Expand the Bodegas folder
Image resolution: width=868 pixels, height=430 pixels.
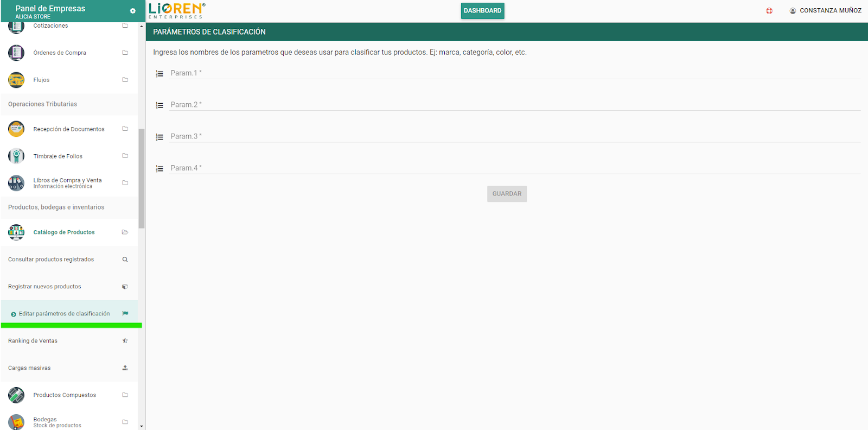coord(125,422)
